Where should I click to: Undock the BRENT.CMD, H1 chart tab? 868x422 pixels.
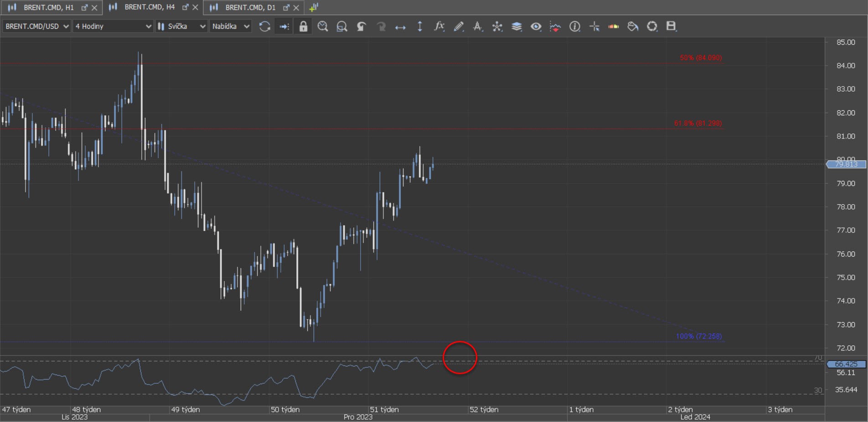[84, 7]
